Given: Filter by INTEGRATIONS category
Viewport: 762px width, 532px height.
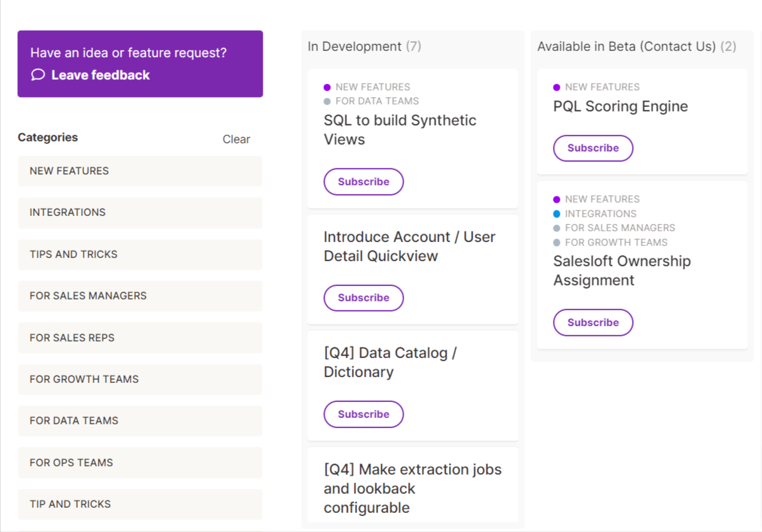Looking at the screenshot, I should coord(140,213).
